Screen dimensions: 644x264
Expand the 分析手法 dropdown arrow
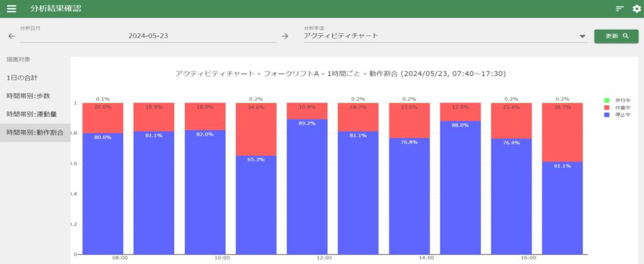click(x=582, y=36)
